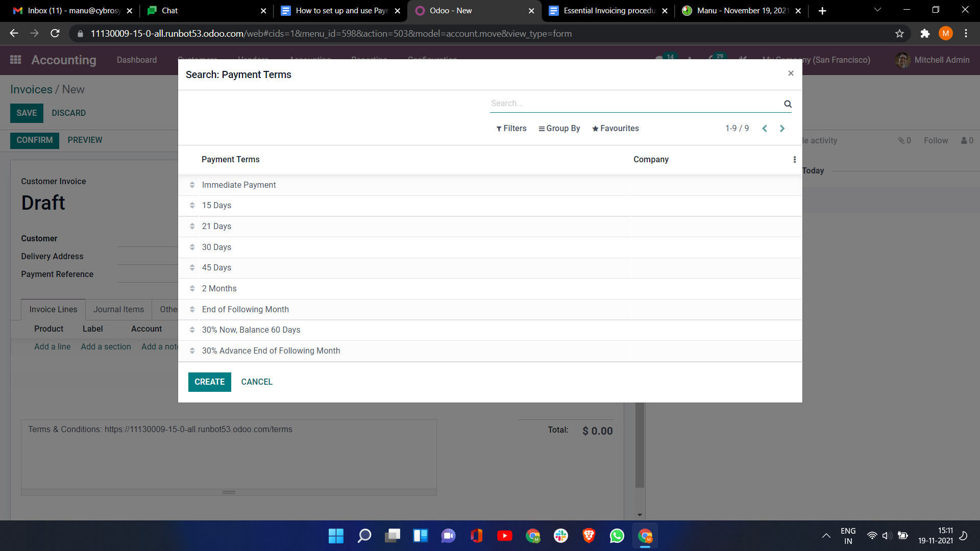Click the drag handle for 30 Days
Screen dimensions: 980x551
pos(192,247)
